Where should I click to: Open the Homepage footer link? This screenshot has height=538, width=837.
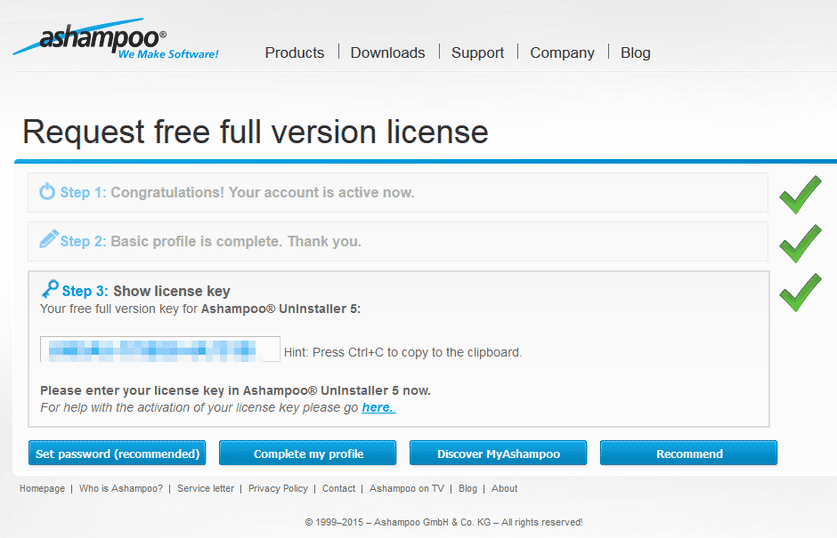(42, 488)
